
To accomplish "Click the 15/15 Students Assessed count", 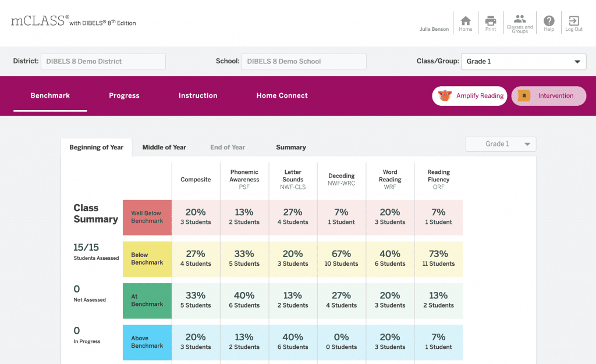I will point(96,252).
